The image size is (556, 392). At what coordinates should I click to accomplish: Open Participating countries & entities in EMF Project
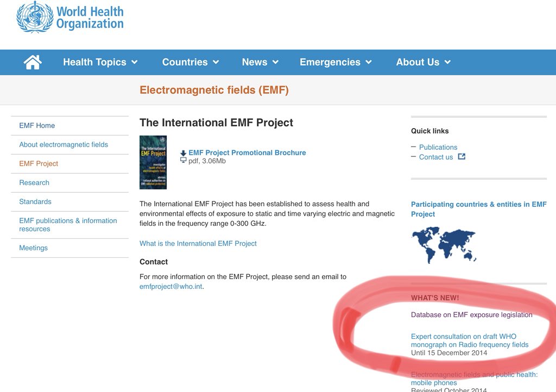(x=479, y=209)
